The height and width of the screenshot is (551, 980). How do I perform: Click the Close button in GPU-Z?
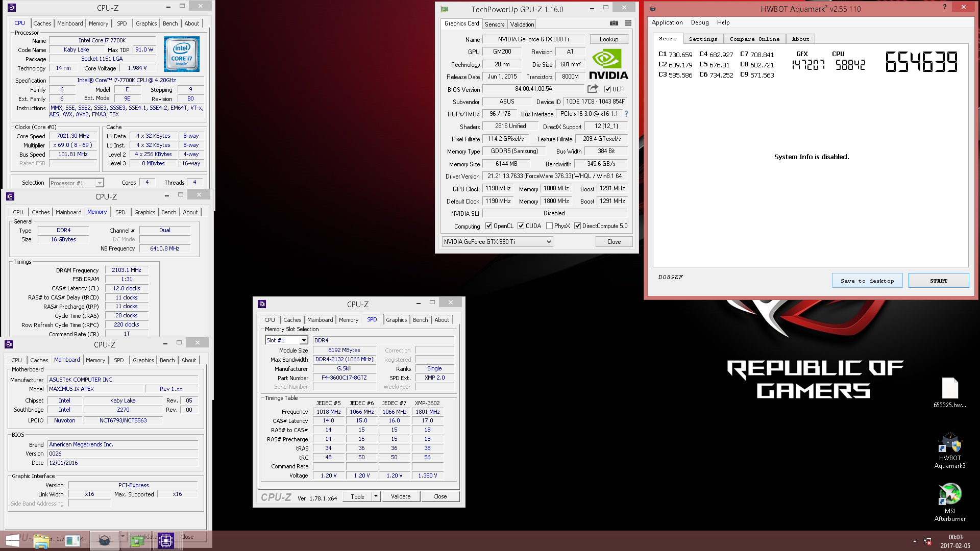tap(614, 242)
